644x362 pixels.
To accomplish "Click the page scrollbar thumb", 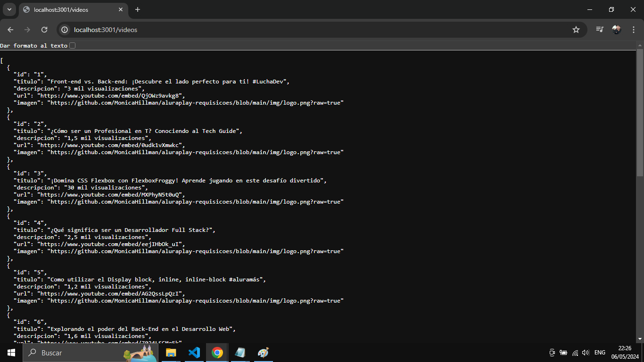I will (640, 112).
